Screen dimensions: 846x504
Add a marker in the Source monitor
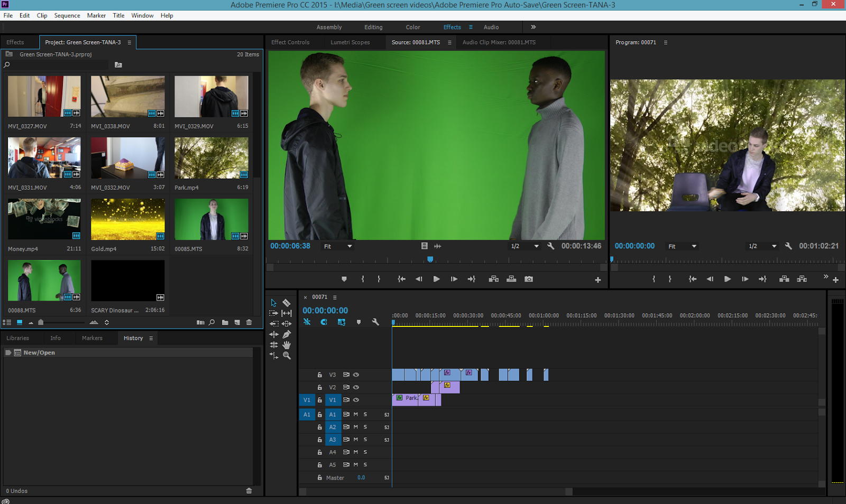coord(344,279)
